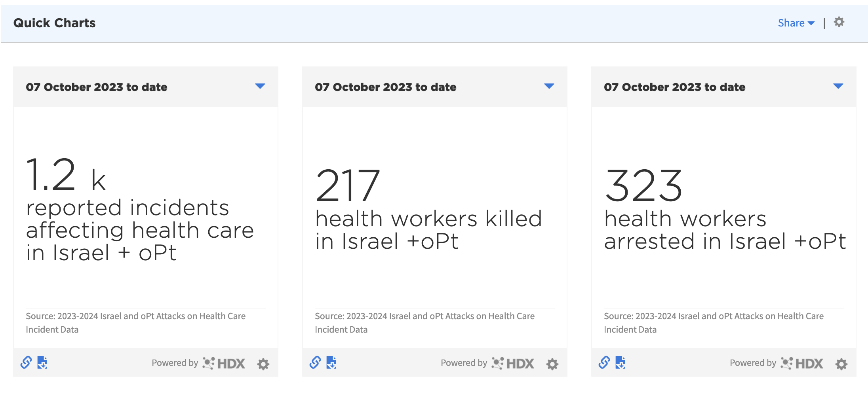
Task: Open gear settings on health workers arrested card
Action: pos(841,364)
